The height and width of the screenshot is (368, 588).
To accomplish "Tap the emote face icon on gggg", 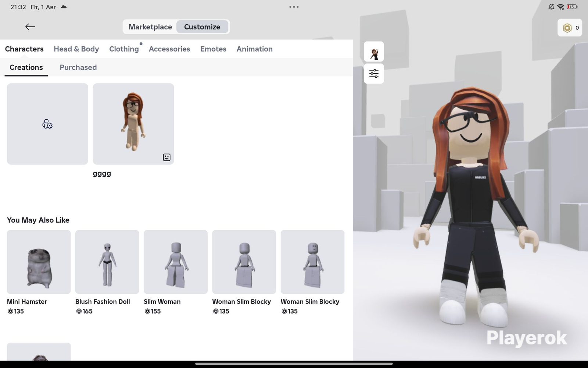I will [166, 157].
